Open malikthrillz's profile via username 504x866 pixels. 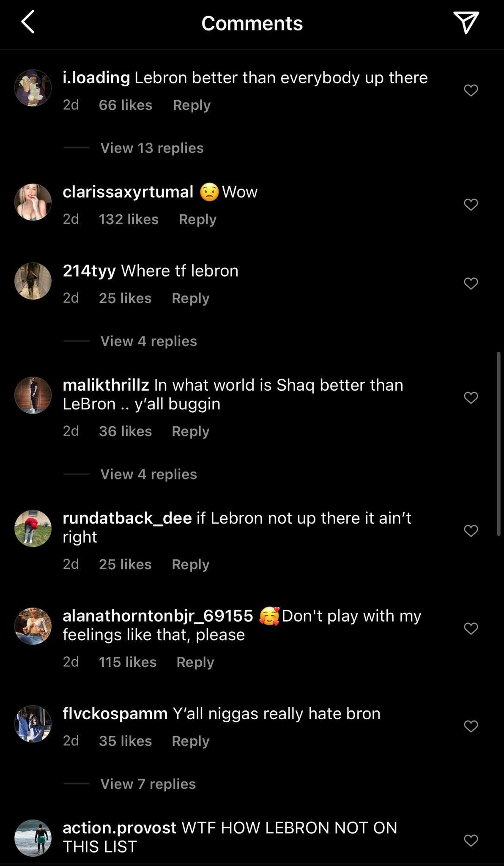click(x=107, y=385)
